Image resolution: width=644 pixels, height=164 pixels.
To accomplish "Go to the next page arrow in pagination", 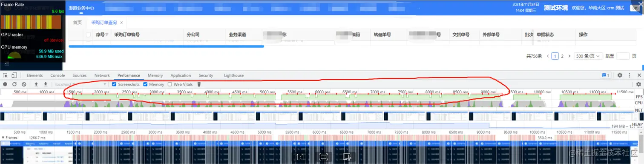I will pos(569,56).
